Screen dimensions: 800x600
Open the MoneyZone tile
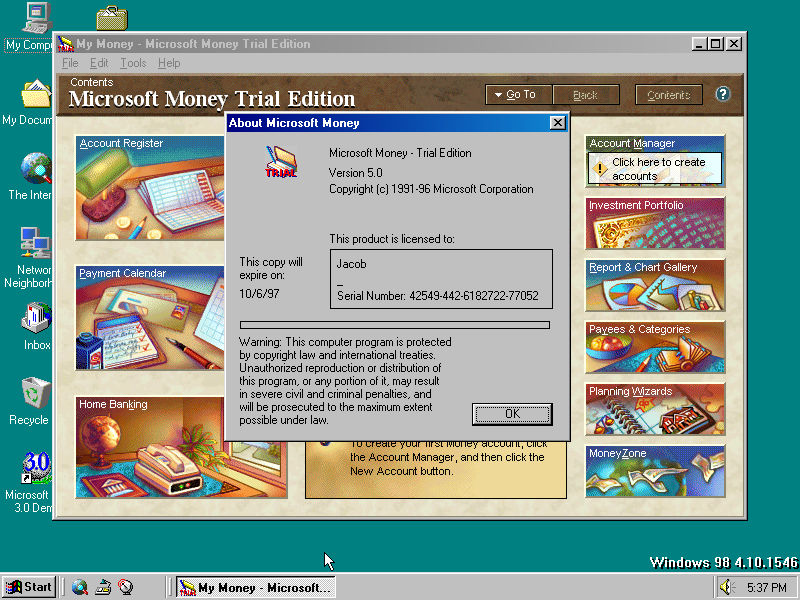coord(655,471)
